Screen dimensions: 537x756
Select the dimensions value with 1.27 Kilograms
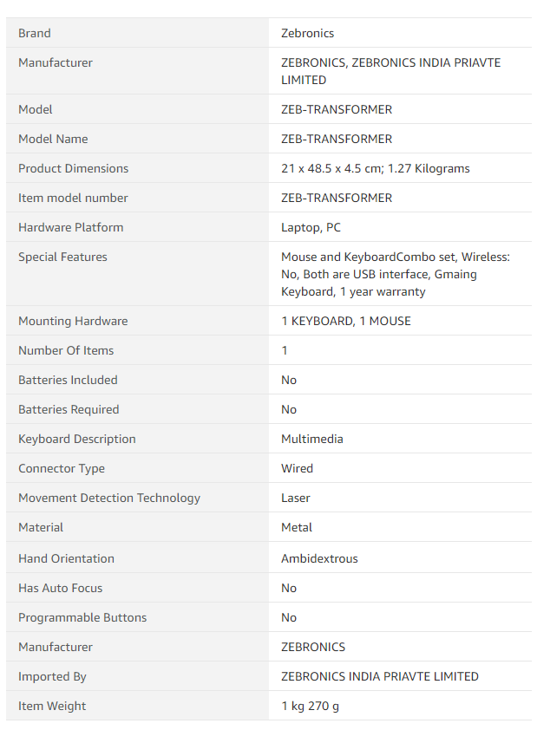(x=375, y=168)
